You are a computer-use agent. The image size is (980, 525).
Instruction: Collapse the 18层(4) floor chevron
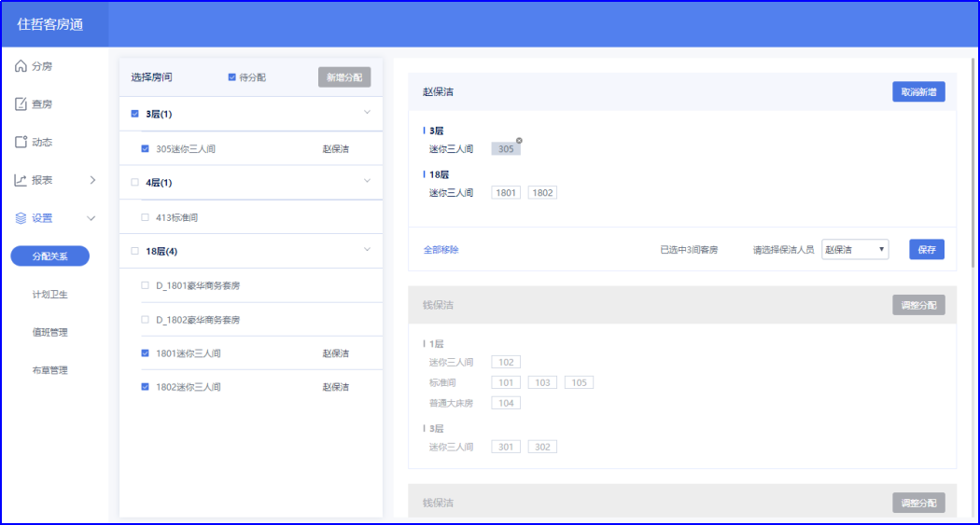367,250
